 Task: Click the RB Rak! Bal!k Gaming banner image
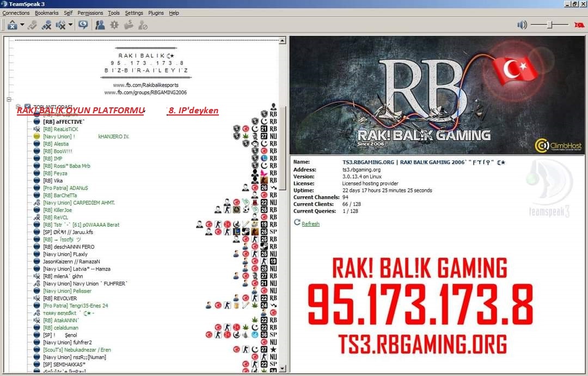tap(437, 95)
